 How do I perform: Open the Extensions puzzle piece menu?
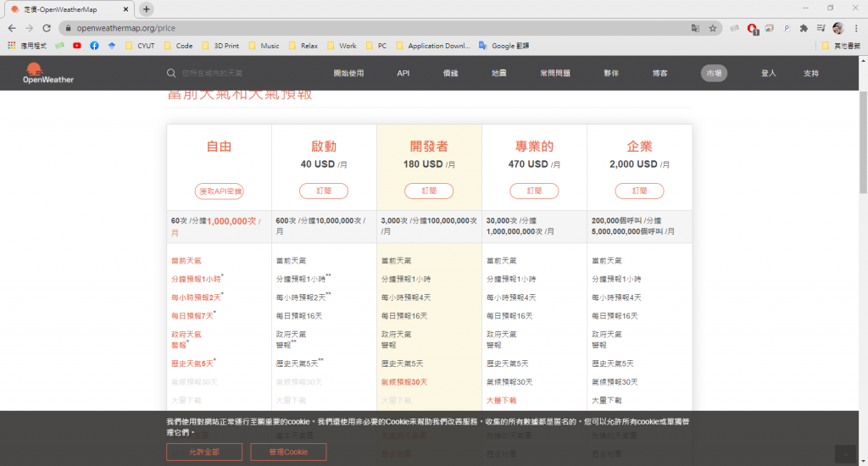click(x=804, y=28)
